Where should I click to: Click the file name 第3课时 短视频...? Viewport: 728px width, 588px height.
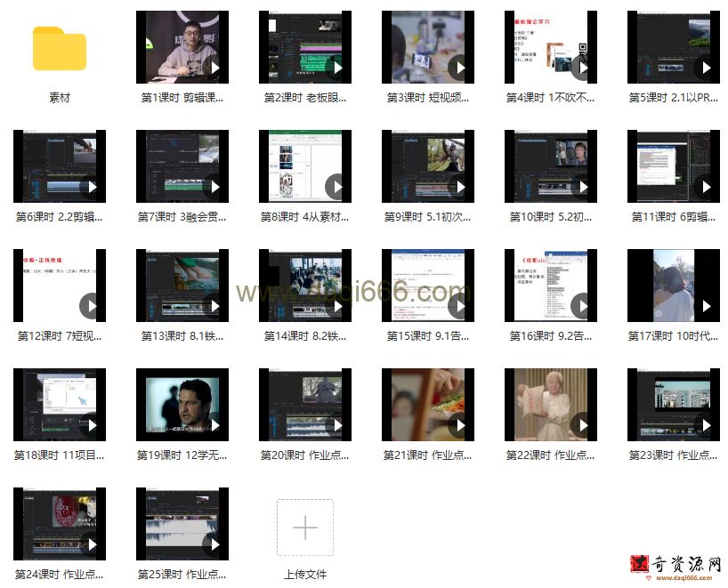coord(428,98)
